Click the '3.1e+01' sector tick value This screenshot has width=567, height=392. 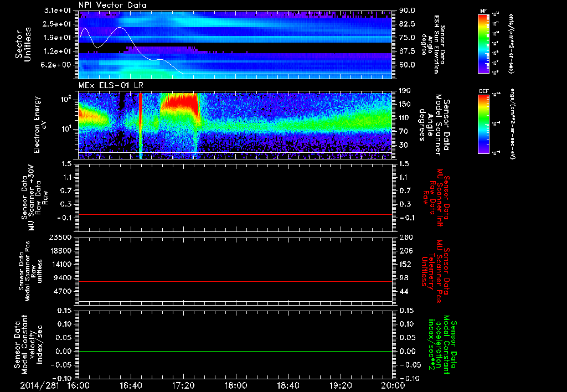click(x=58, y=11)
